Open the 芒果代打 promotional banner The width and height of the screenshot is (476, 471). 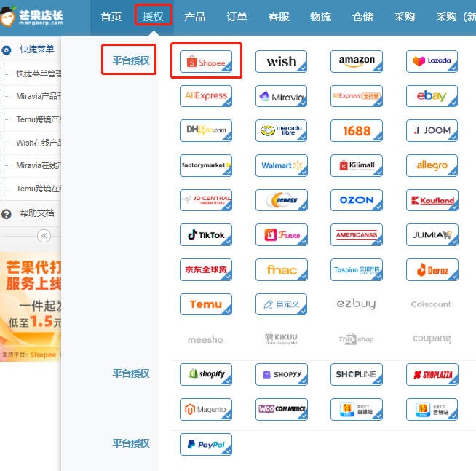click(x=31, y=306)
